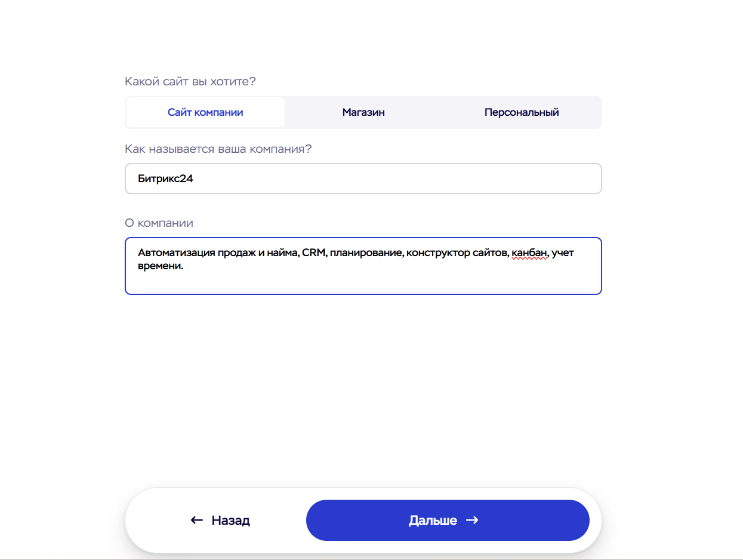
Task: Click the word учет in description
Action: coord(563,253)
